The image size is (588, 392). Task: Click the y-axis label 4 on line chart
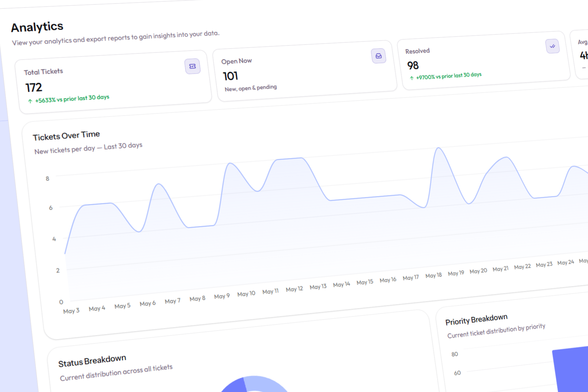pos(54,239)
